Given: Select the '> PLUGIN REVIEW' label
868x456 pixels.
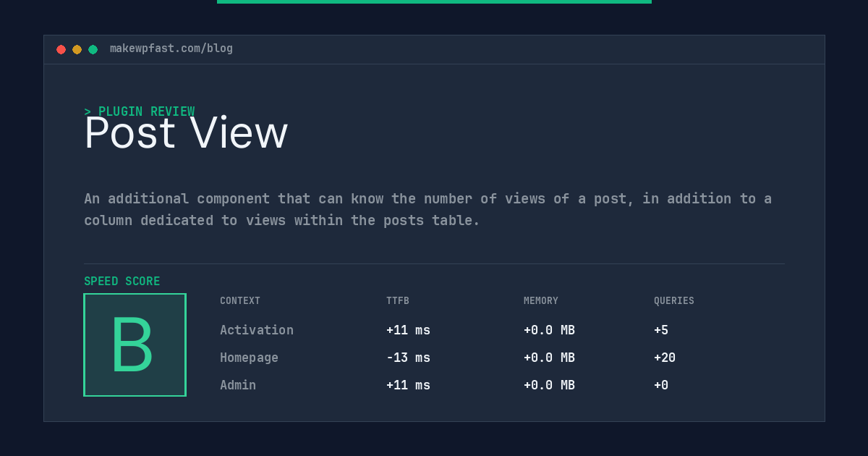Looking at the screenshot, I should pos(140,111).
